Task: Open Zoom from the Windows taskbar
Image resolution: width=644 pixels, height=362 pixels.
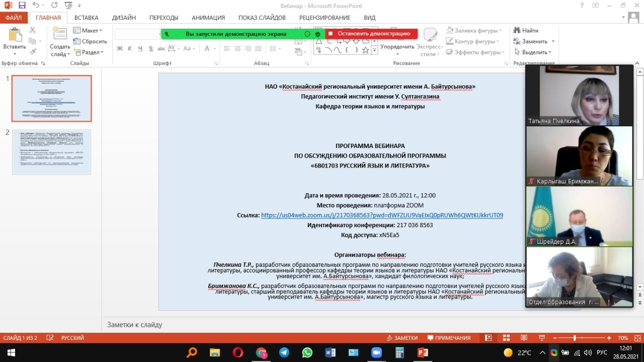Action: click(376, 352)
